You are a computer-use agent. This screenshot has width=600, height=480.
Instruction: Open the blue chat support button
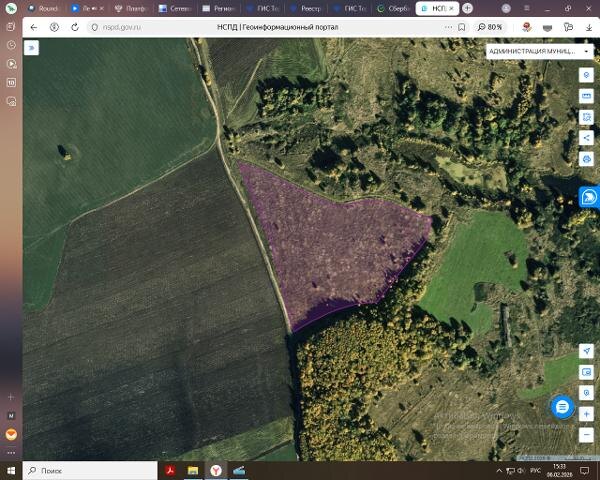coord(562,407)
